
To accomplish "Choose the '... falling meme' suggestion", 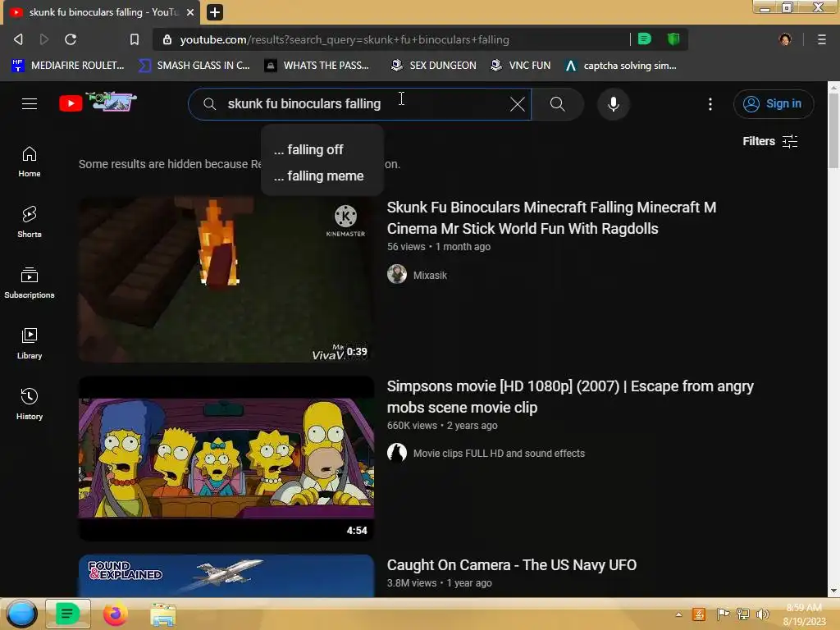I will point(322,176).
